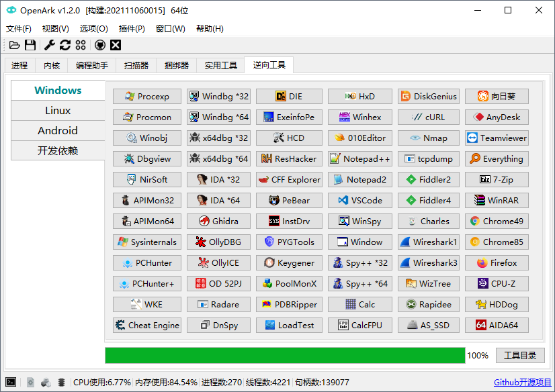Screen dimensions: 555x392
Task: Launch Firefox browser
Action: 497,263
